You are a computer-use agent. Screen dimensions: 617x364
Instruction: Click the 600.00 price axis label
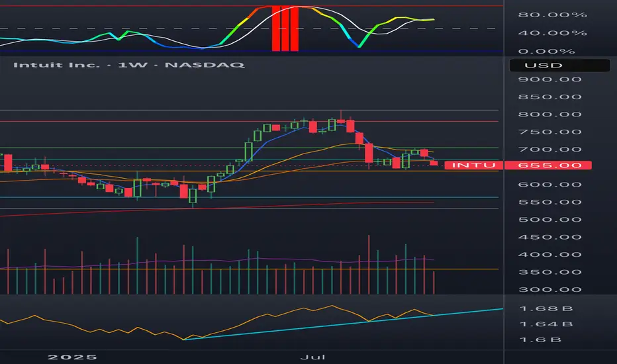[549, 185]
